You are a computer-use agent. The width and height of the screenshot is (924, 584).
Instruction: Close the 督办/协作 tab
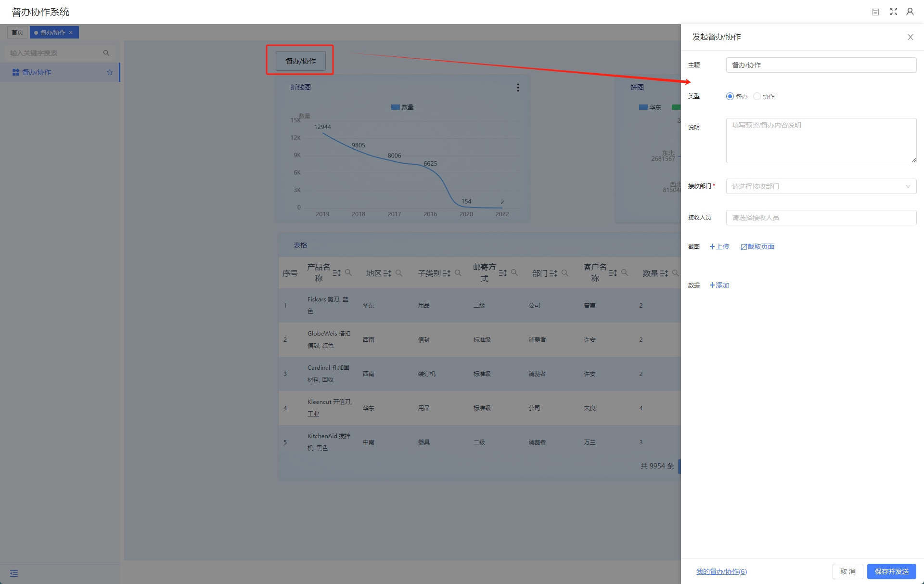(71, 33)
